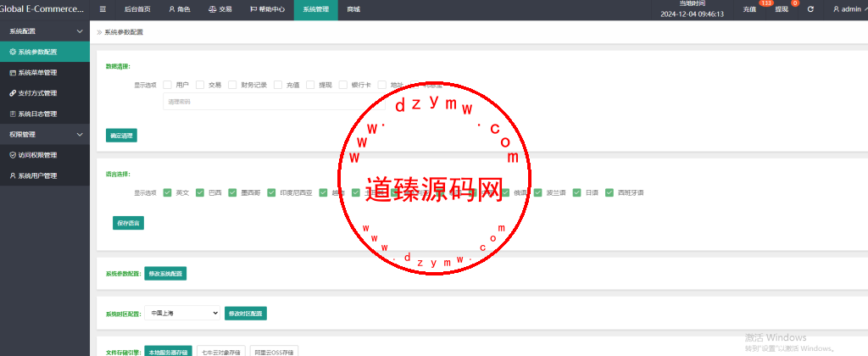
Task: Uncheck the 巴西 language checkbox
Action: coord(200,192)
